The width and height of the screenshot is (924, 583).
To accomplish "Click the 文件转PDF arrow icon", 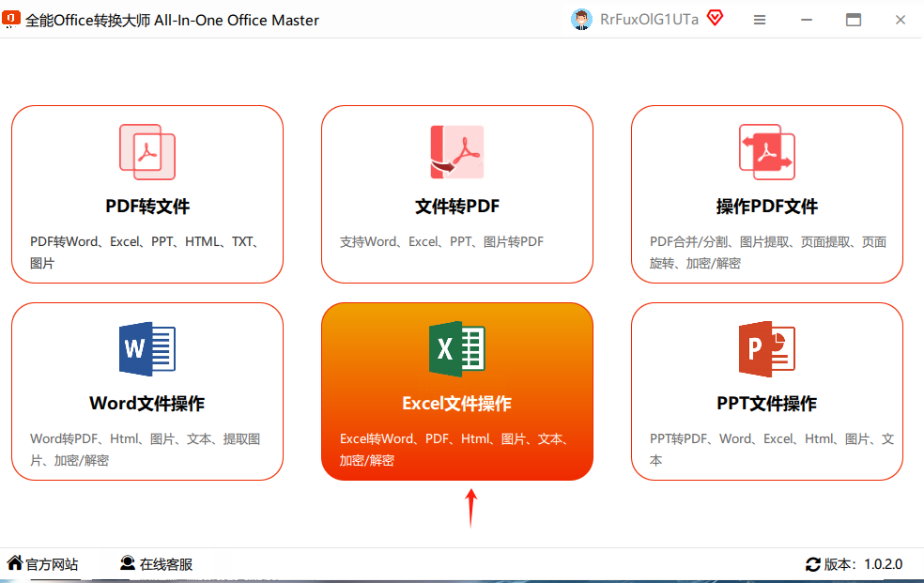I will tap(457, 152).
